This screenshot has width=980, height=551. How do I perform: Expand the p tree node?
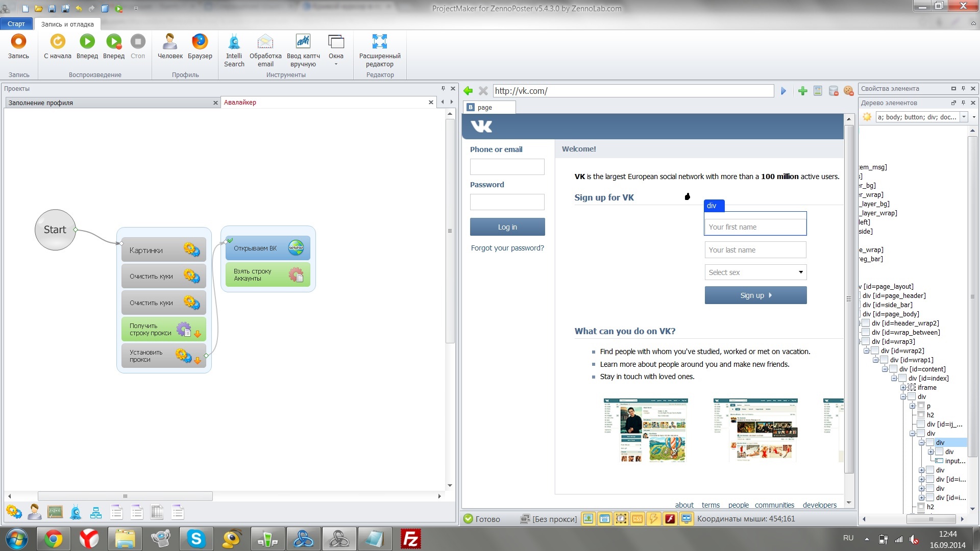coord(912,406)
